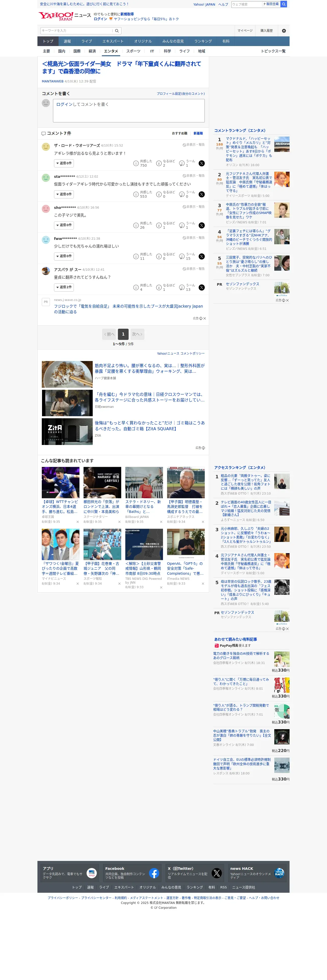The height and width of the screenshot is (980, 327).
Task: Share sho******** comment on X
Action: point(202,226)
